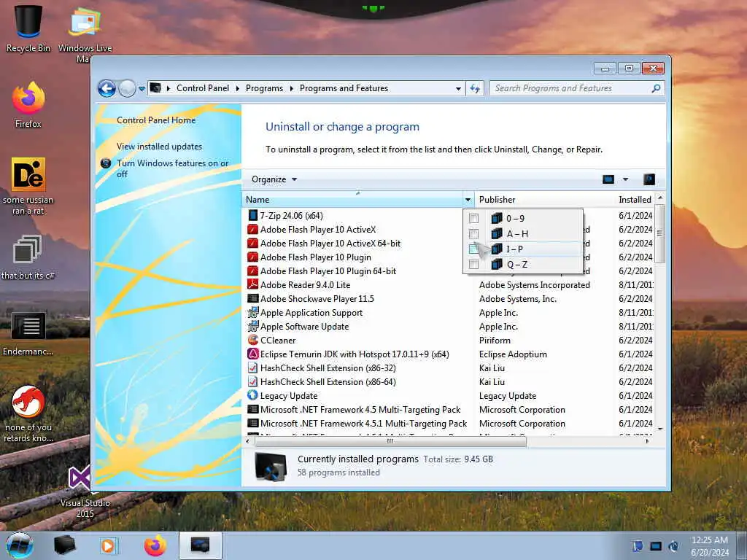Expand the view options dropdown arrow

[x=625, y=179]
